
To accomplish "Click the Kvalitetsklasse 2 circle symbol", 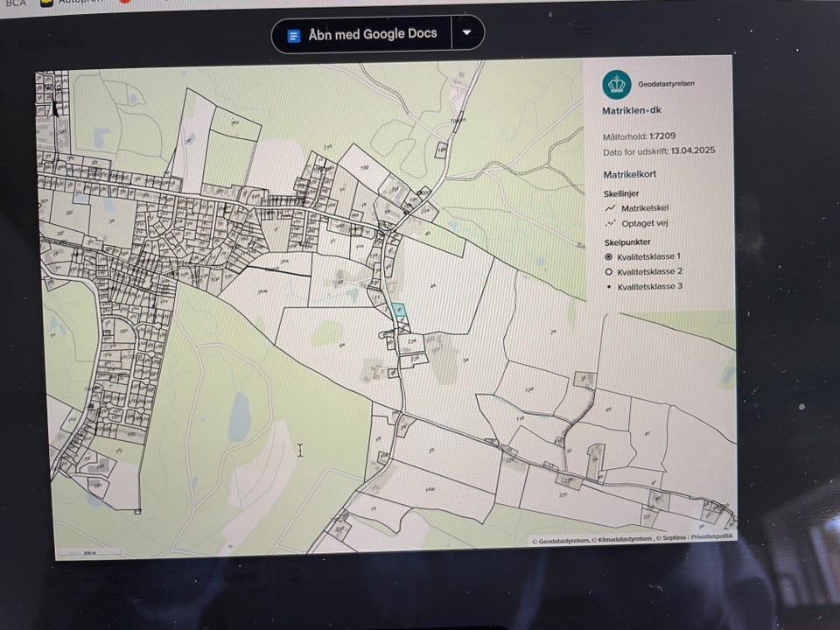I will (x=609, y=271).
